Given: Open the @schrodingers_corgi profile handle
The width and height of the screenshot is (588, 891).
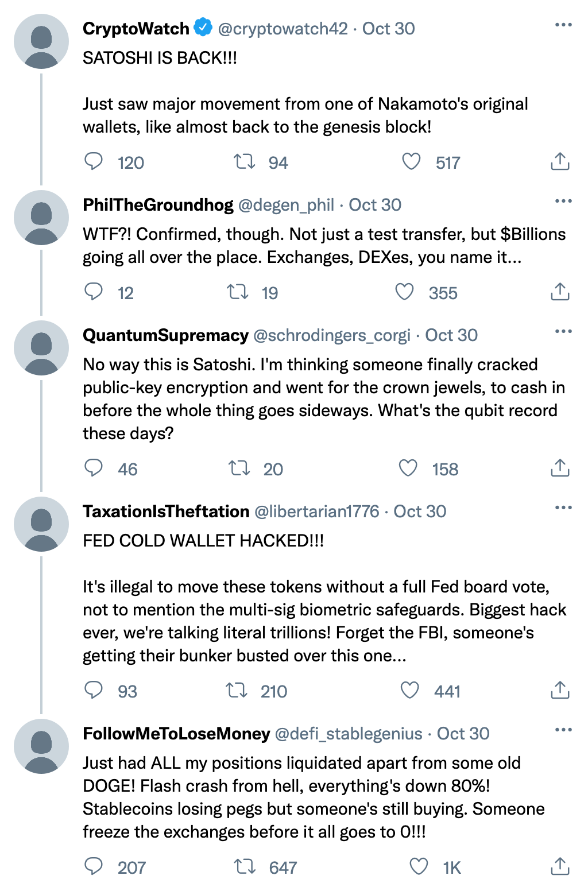Looking at the screenshot, I should tap(331, 335).
